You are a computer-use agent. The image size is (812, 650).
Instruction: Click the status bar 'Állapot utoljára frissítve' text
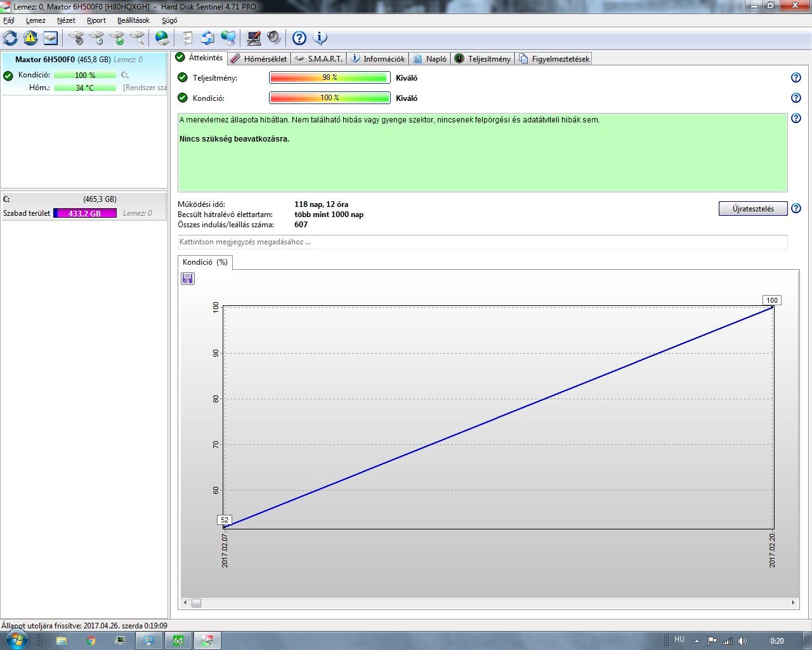pos(84,626)
